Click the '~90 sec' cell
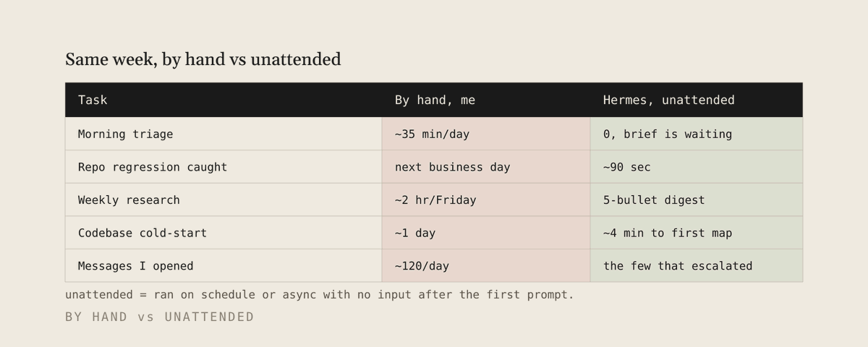 pos(697,167)
